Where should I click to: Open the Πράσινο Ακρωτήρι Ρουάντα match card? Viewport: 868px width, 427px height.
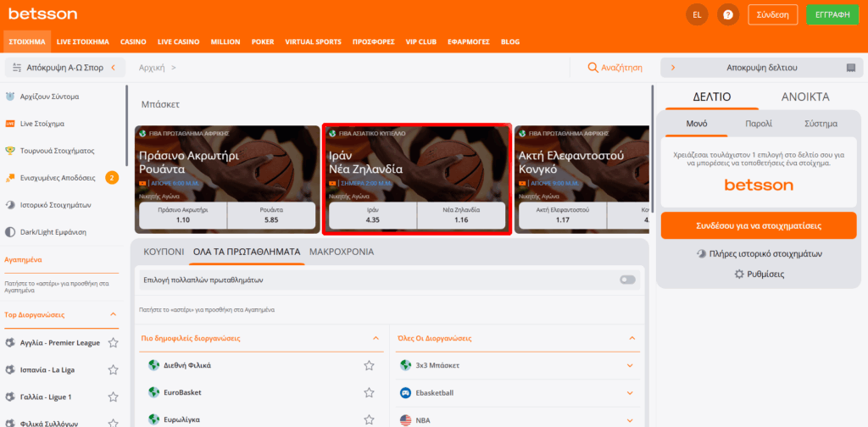point(227,180)
